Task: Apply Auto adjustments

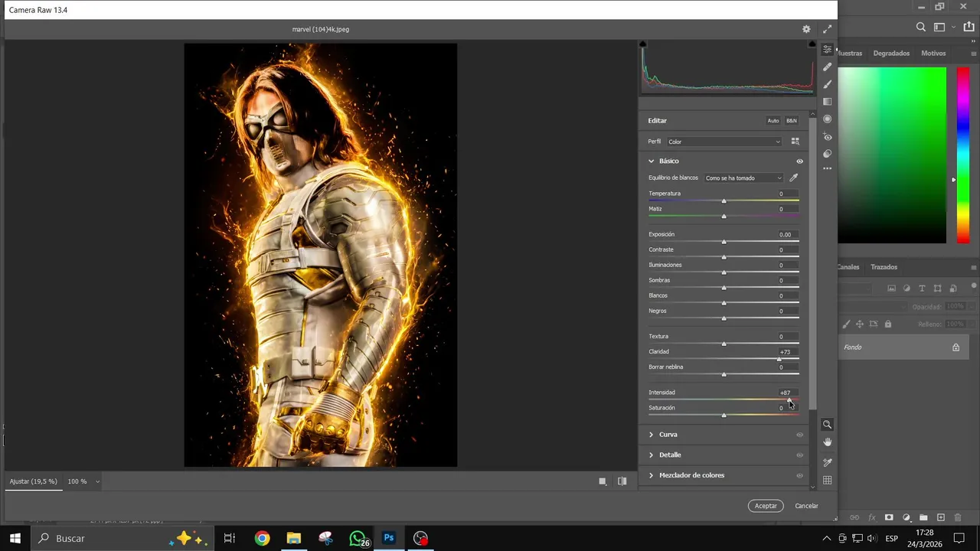Action: tap(773, 121)
